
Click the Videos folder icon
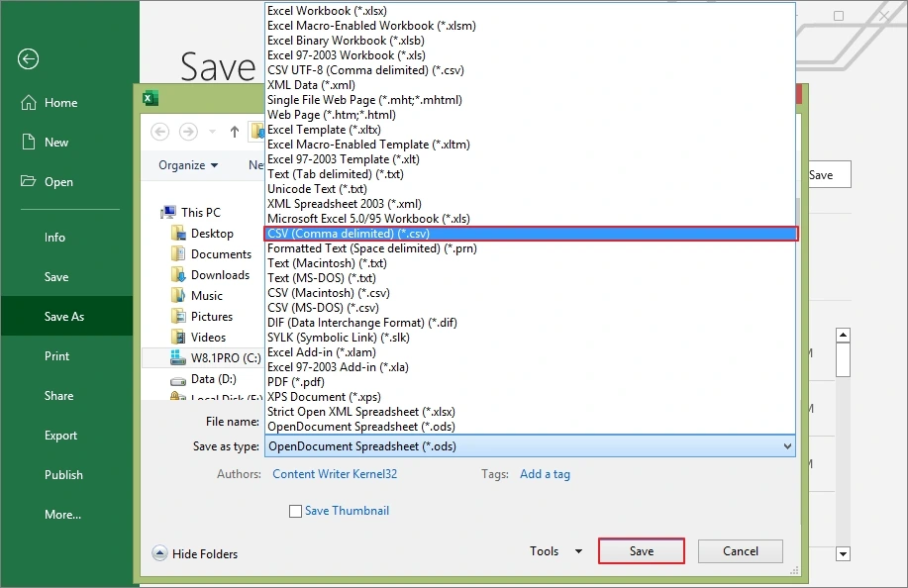[178, 337]
